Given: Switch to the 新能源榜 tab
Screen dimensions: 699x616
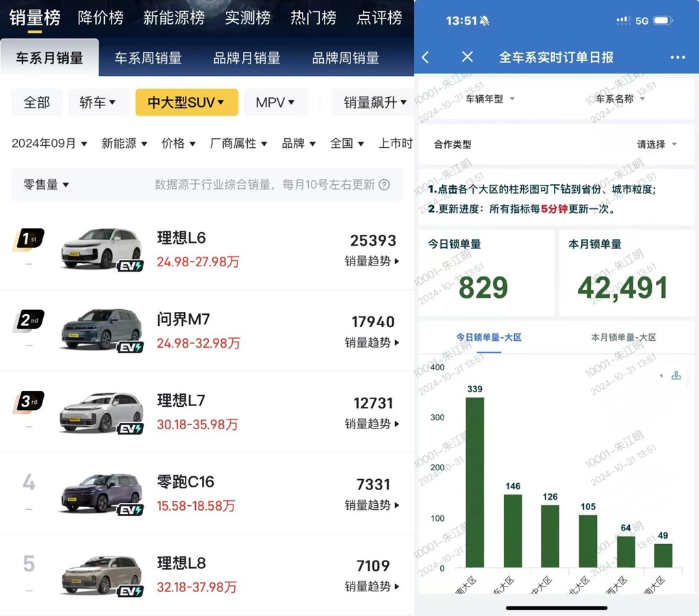Looking at the screenshot, I should pos(174,18).
